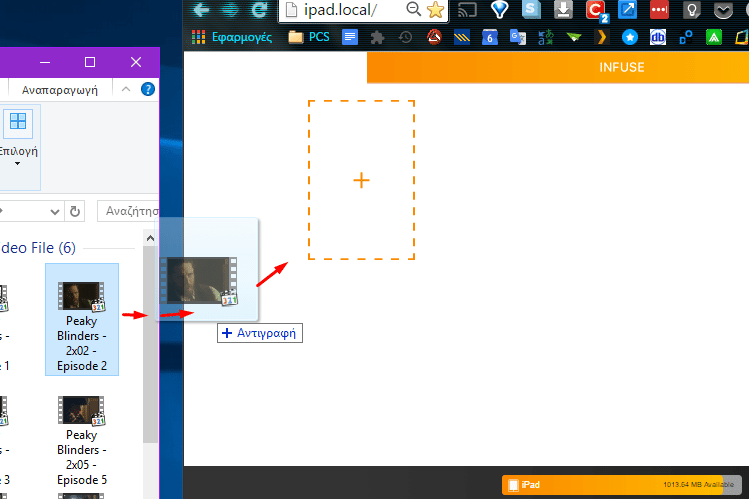749x499 pixels.
Task: Click the orange plus sign to add files
Action: pyautogui.click(x=362, y=180)
